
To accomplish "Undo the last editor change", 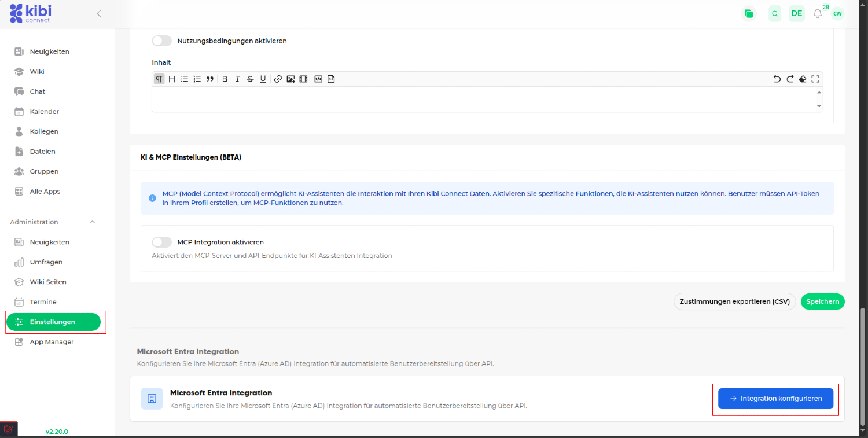I will coord(777,79).
